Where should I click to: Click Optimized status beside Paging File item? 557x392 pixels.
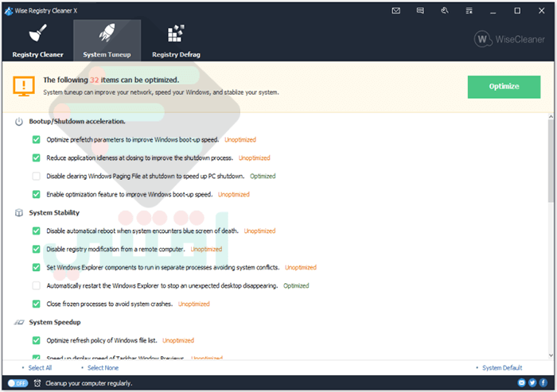click(x=263, y=176)
